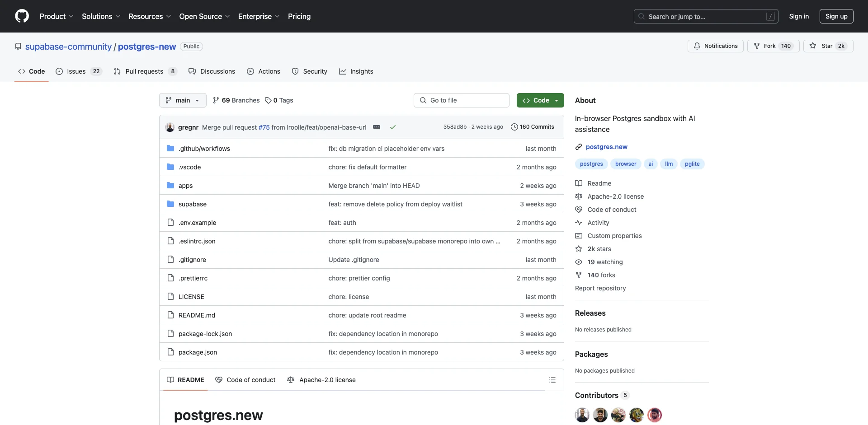
Task: Click the Search or jump to field
Action: click(x=706, y=16)
